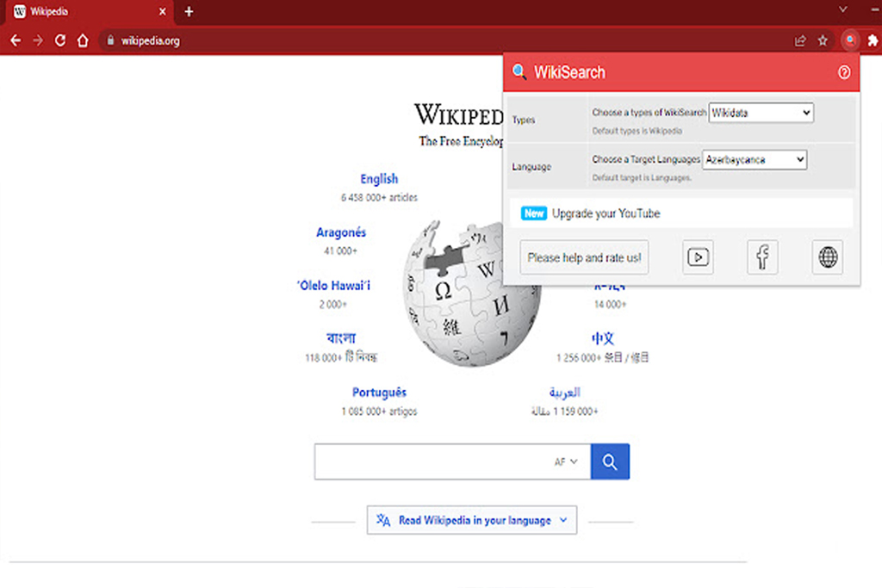Click the WikiSearch extension toolbar icon
The image size is (882, 588).
[850, 40]
